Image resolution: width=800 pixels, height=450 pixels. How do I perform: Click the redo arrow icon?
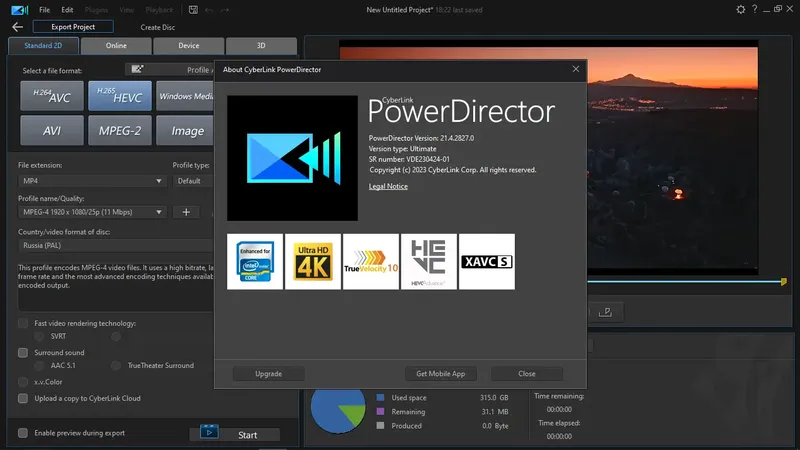(224, 10)
